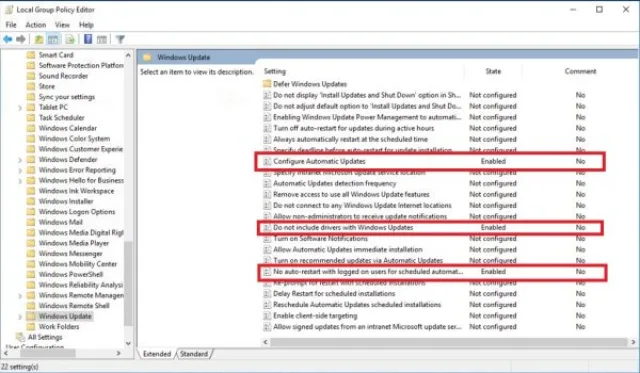Click the All Settings icon in tree
Screen dimensions: 640x373
click(x=20, y=337)
